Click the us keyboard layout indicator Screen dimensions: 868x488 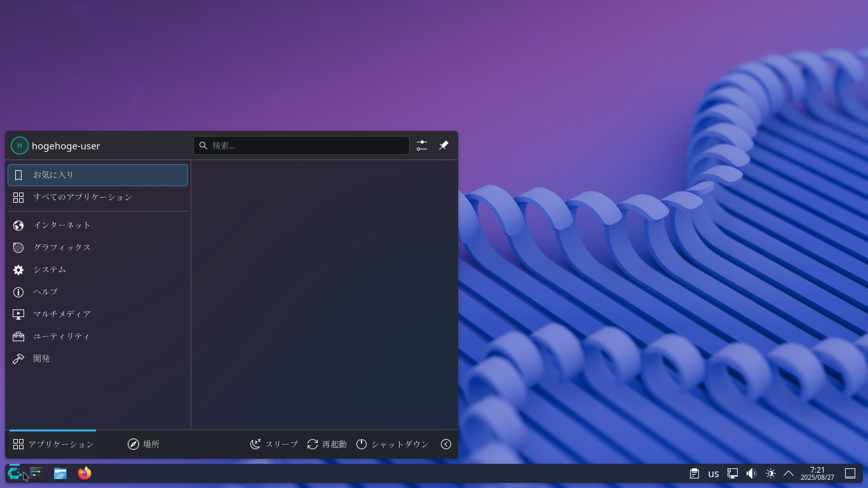pos(714,473)
